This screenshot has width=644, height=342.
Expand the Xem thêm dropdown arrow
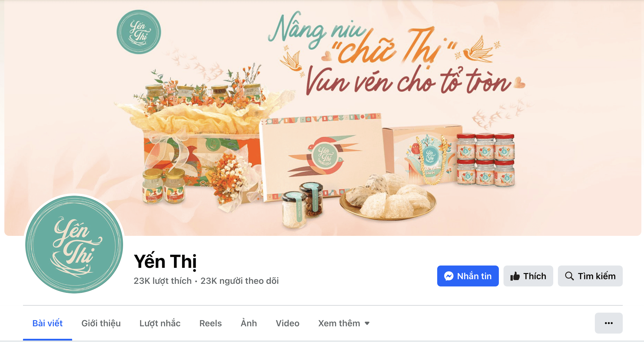pyautogui.click(x=367, y=323)
